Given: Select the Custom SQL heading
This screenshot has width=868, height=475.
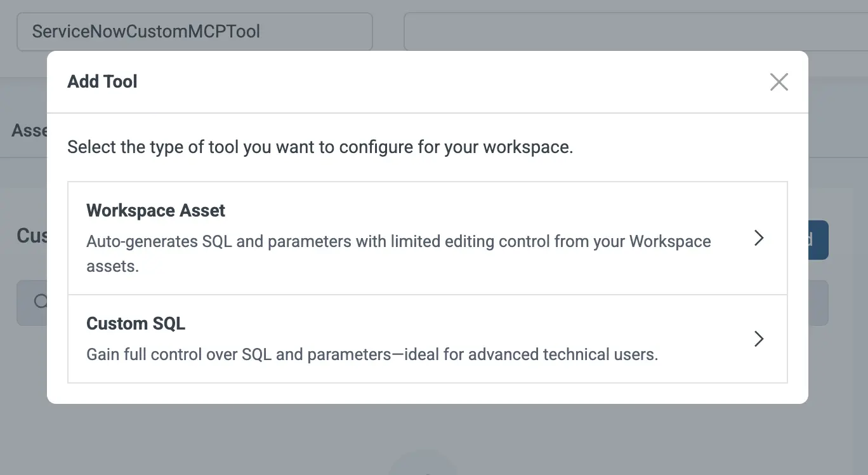Looking at the screenshot, I should pos(136,323).
